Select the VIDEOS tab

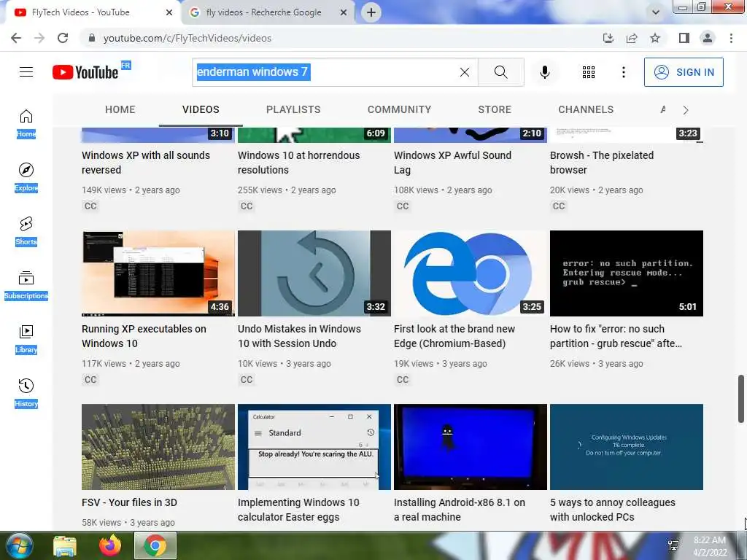click(x=201, y=109)
